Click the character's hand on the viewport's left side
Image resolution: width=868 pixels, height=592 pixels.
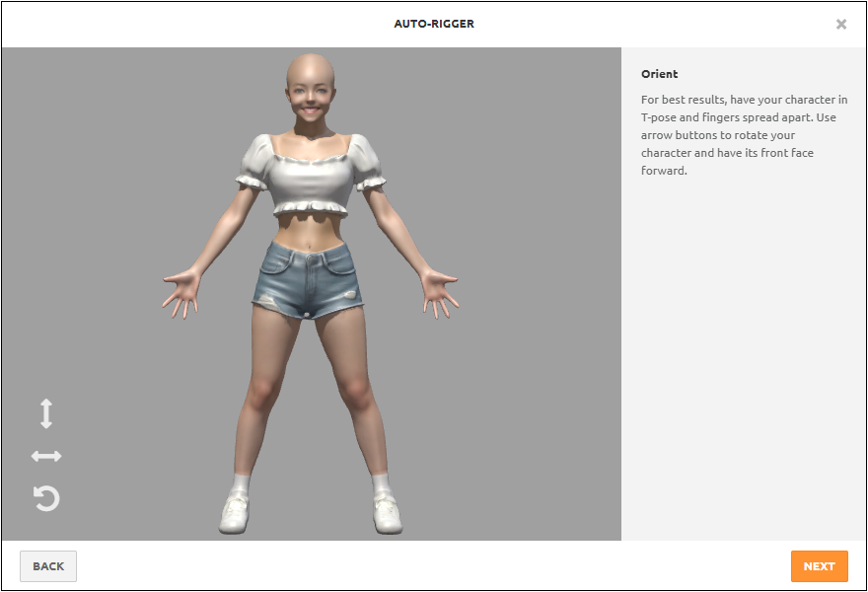[182, 293]
